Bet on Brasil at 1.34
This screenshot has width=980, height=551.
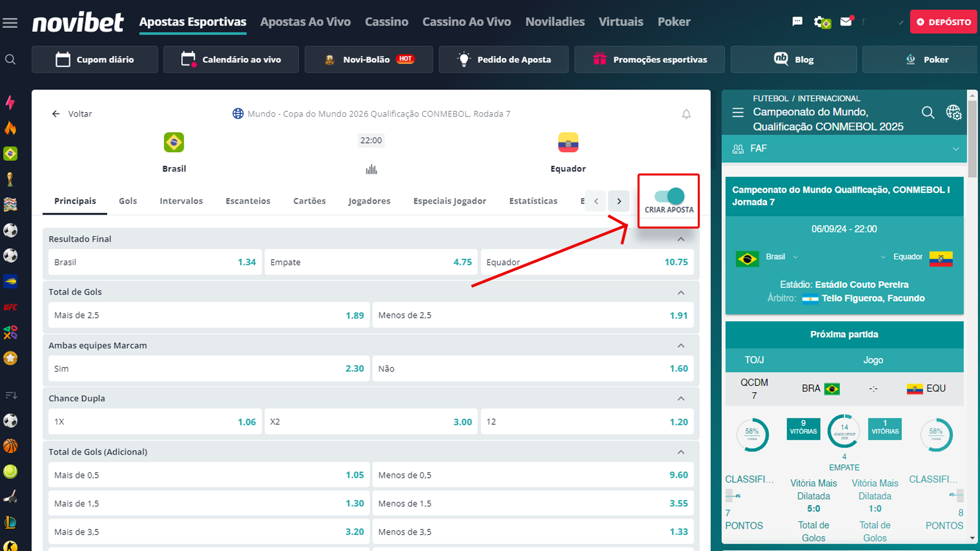point(155,262)
